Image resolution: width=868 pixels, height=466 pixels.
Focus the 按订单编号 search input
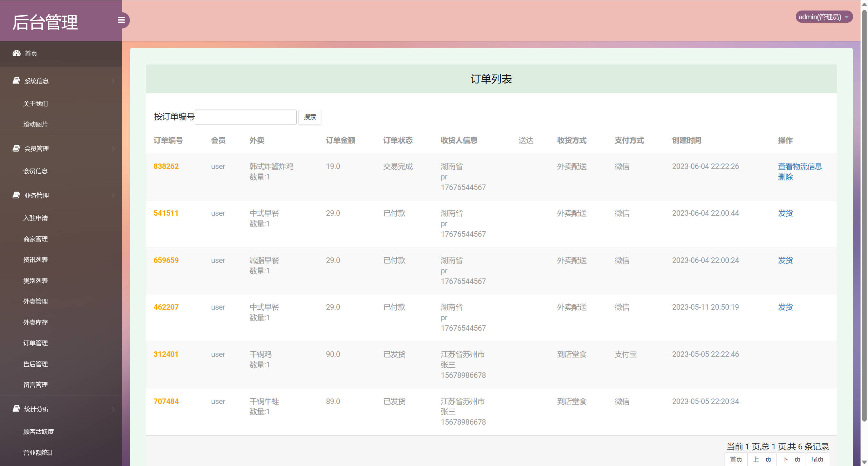pyautogui.click(x=245, y=117)
